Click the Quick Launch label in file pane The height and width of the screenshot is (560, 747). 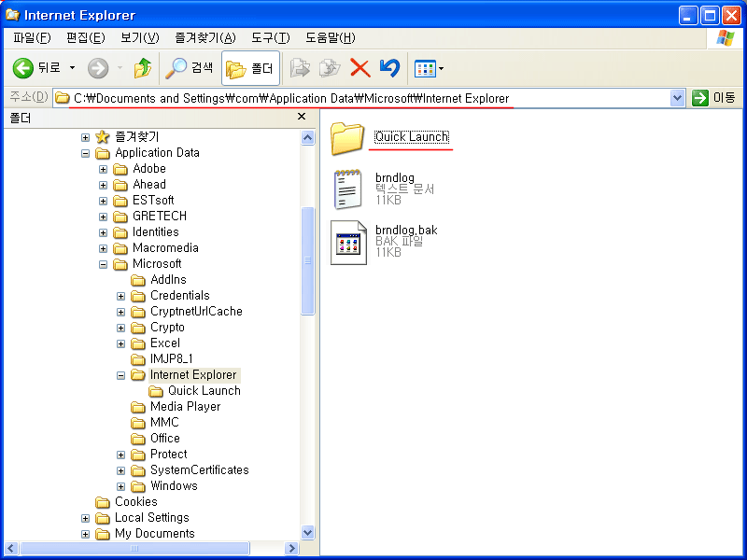[412, 137]
